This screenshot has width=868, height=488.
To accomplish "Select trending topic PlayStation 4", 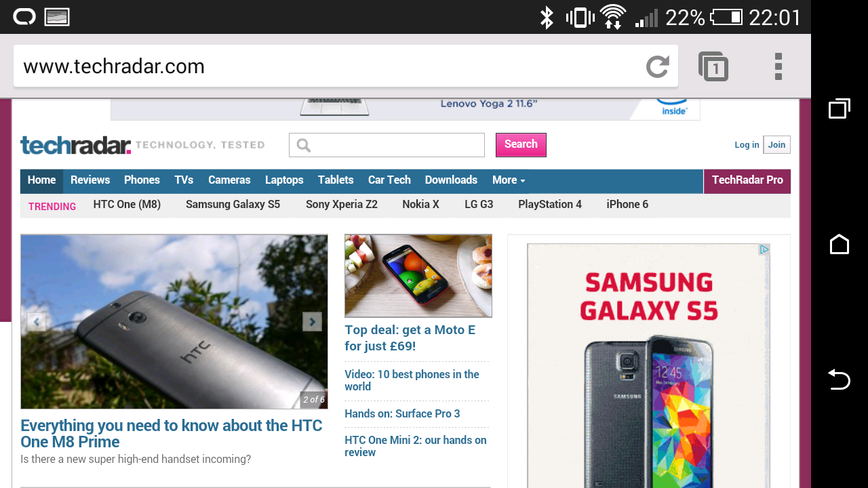I will tap(550, 205).
